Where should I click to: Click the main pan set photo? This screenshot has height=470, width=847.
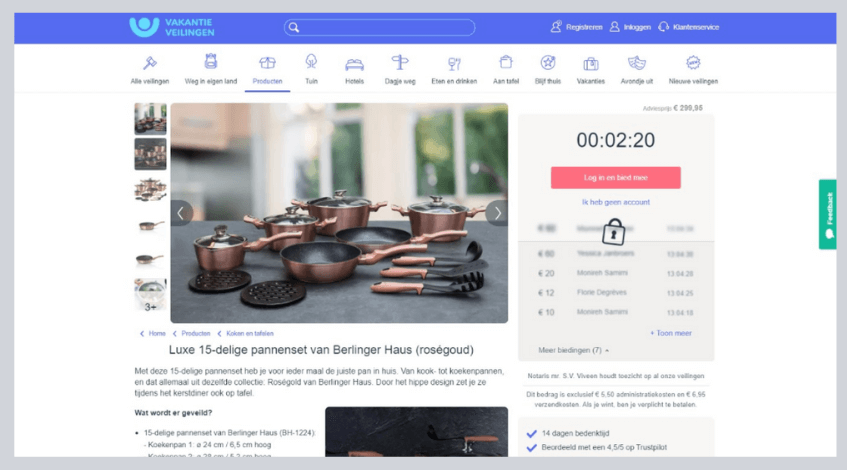point(339,213)
